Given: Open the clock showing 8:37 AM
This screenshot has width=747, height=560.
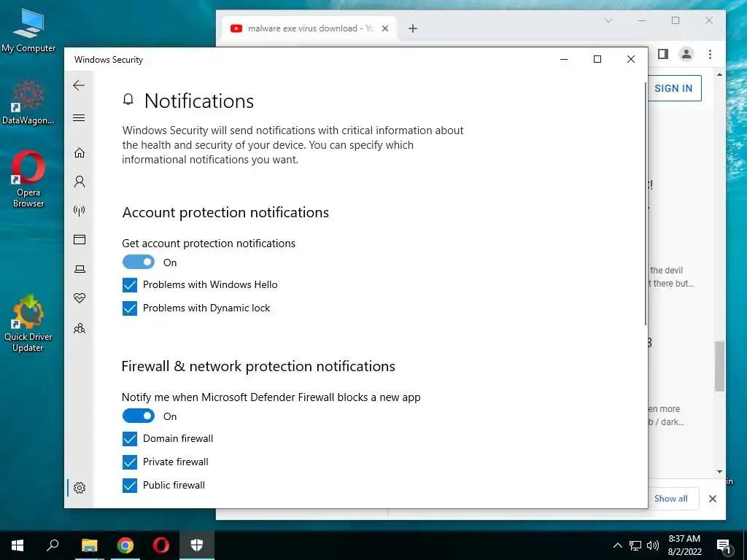Looking at the screenshot, I should (x=684, y=545).
